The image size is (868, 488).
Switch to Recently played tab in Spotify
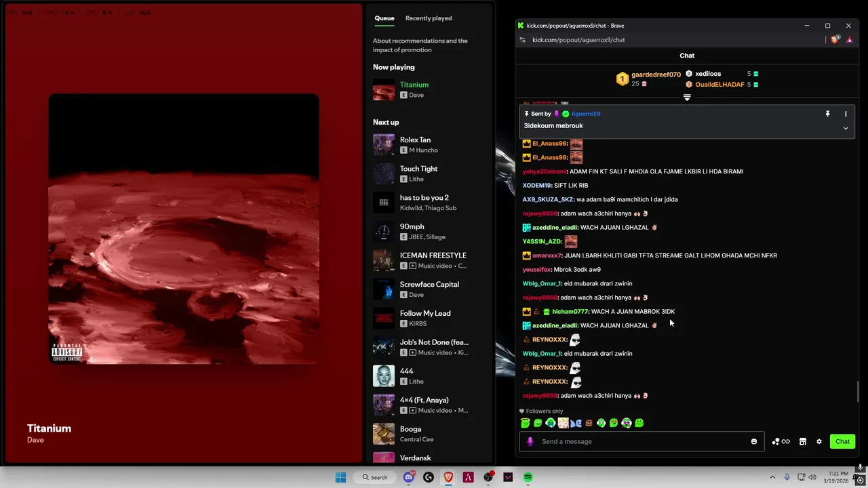pos(429,18)
